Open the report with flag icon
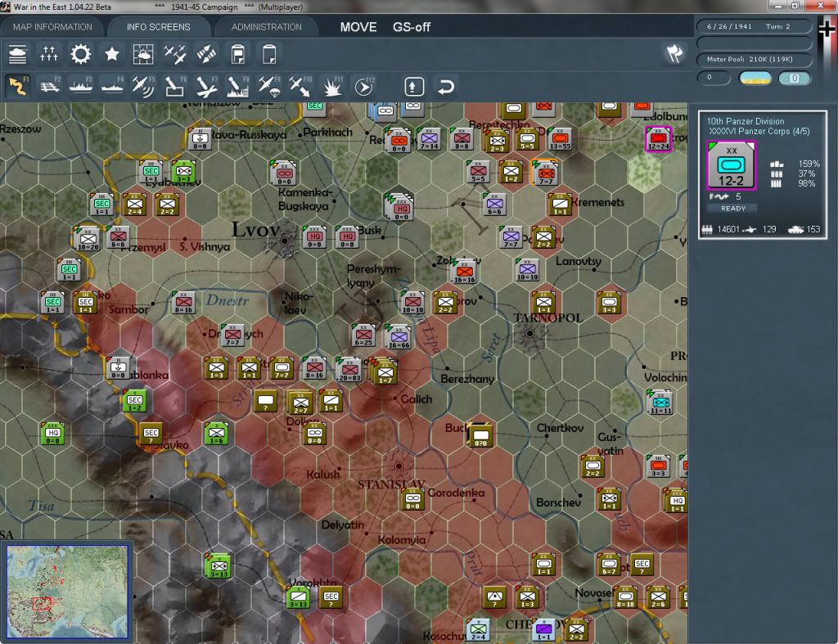 click(x=238, y=54)
